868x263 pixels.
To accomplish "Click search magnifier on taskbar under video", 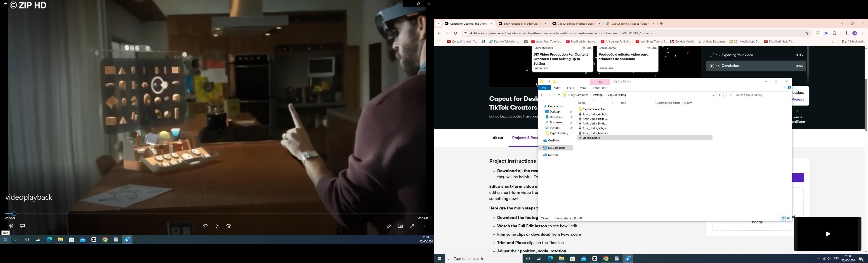I will [16, 240].
